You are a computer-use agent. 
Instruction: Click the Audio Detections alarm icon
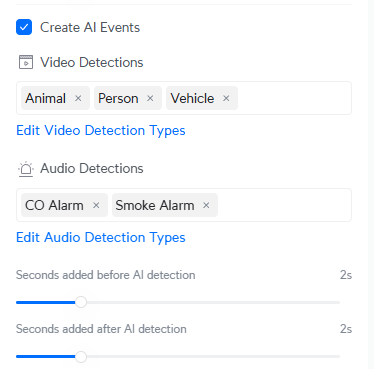26,169
